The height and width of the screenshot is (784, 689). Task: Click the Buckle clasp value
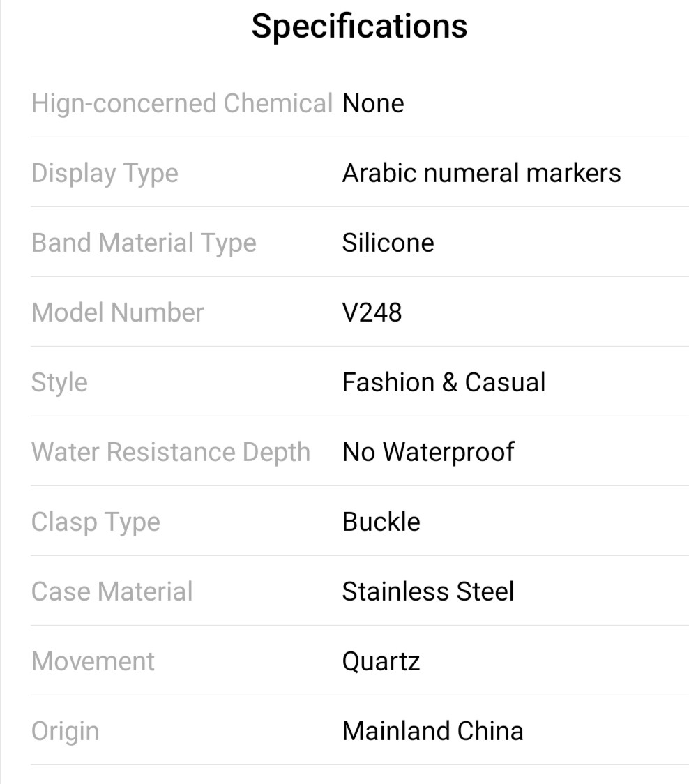point(381,522)
